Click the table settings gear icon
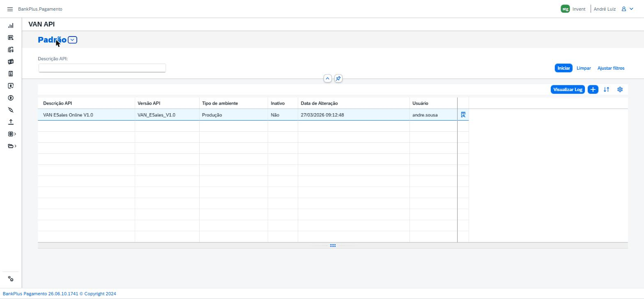 [x=620, y=89]
